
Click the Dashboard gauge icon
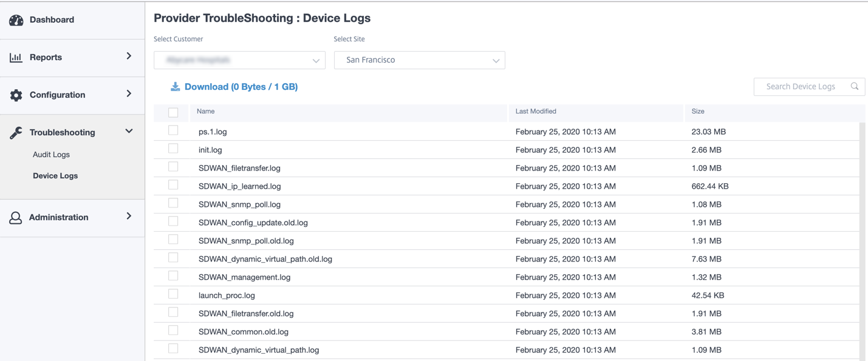pos(16,20)
